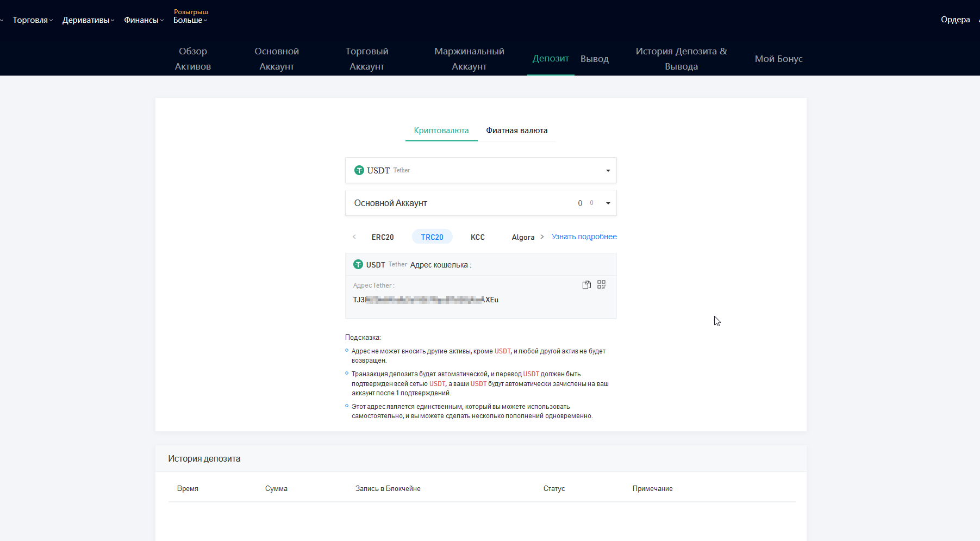This screenshot has height=541, width=980.
Task: Click the next network arrow
Action: point(542,237)
